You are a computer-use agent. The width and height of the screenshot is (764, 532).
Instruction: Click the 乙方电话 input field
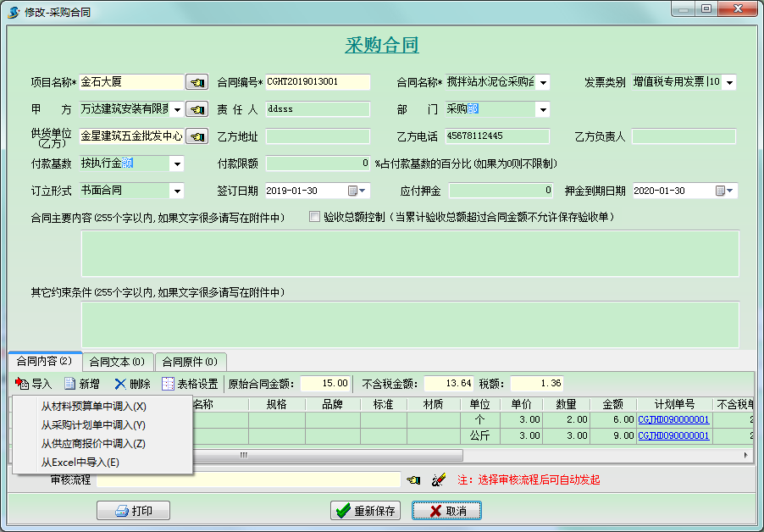click(497, 136)
